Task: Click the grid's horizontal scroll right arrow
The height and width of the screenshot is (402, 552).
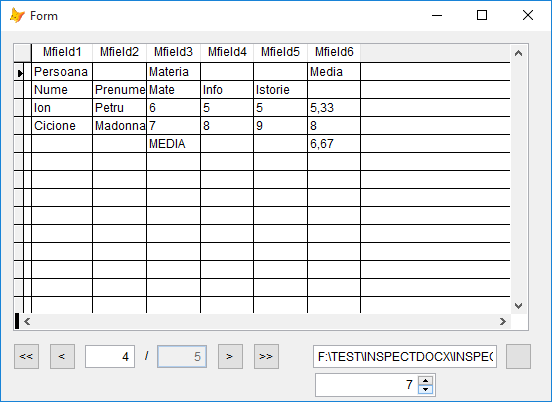Action: [503, 321]
